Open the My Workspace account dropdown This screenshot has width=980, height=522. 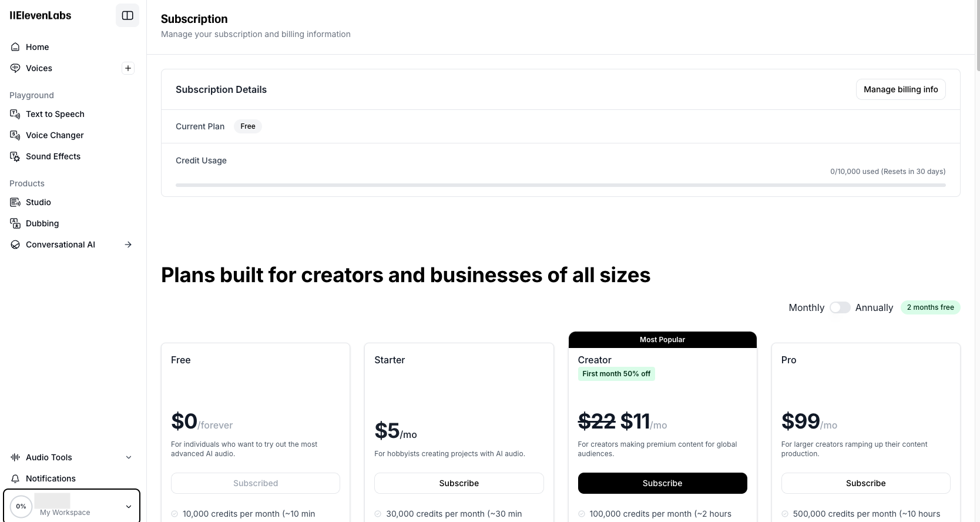(72, 506)
